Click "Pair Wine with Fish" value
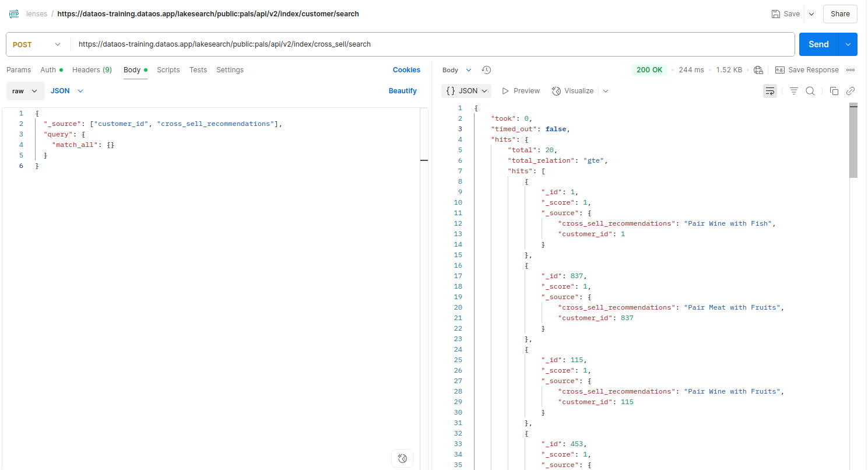868x470 pixels. tap(729, 224)
